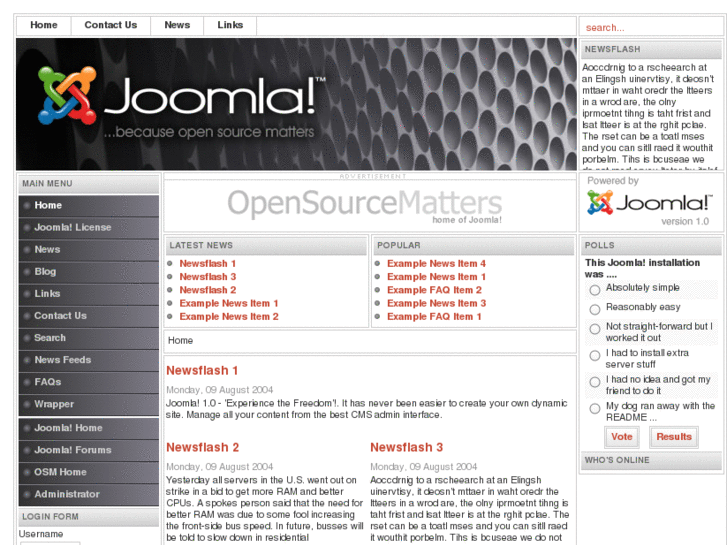Open Joomla! Forums sidebar link
727x545 pixels.
[89, 450]
